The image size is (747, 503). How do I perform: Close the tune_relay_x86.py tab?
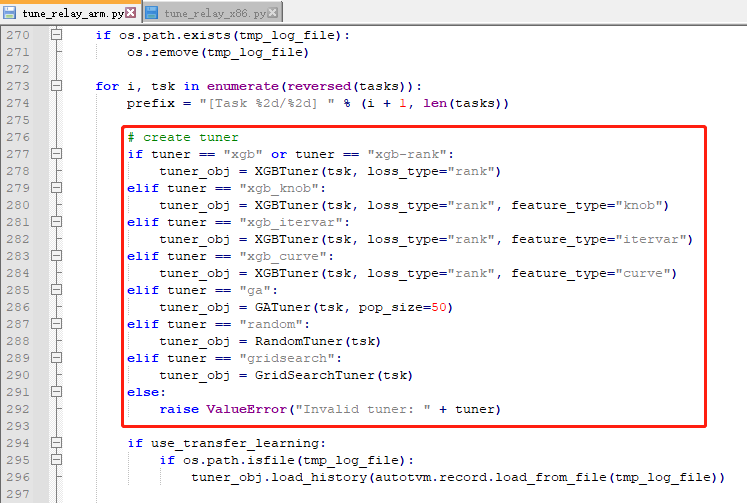tap(273, 13)
